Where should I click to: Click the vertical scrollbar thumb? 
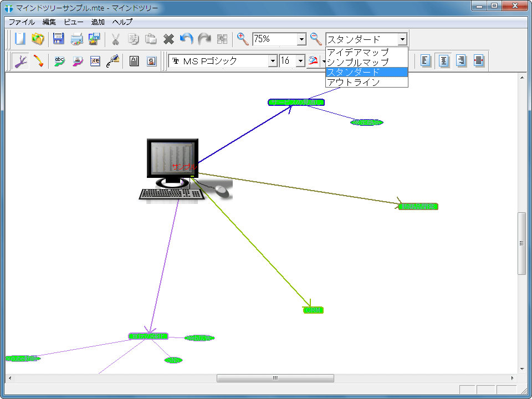521,243
